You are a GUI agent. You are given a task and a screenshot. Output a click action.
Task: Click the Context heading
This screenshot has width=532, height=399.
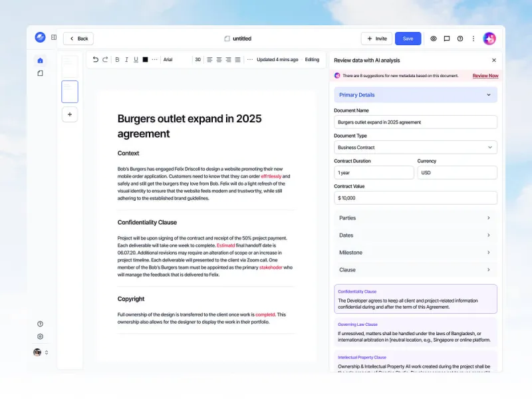pyautogui.click(x=128, y=154)
